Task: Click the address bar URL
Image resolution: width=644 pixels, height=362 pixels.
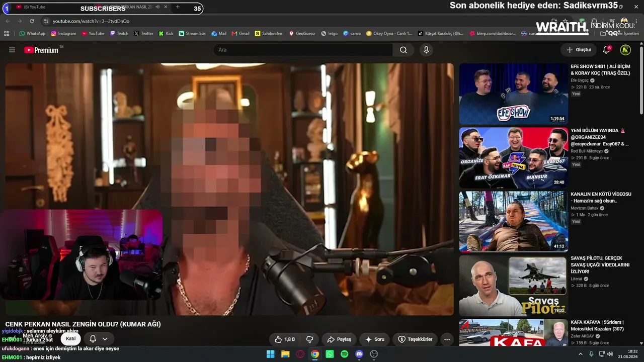Action: (91, 21)
